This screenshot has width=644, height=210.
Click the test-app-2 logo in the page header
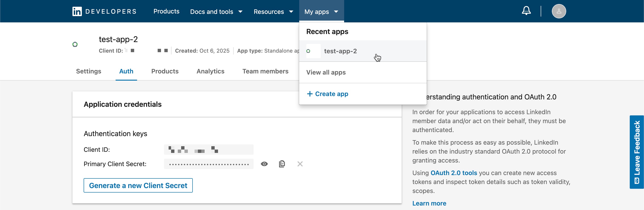tap(75, 45)
